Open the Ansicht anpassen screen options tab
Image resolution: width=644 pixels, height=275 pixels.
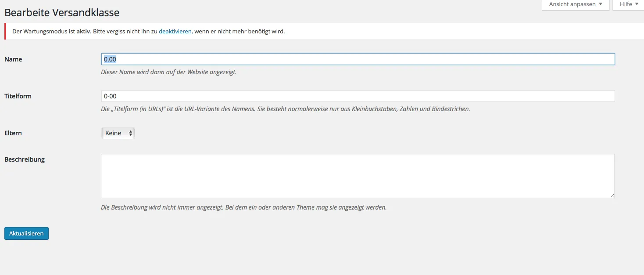point(576,4)
